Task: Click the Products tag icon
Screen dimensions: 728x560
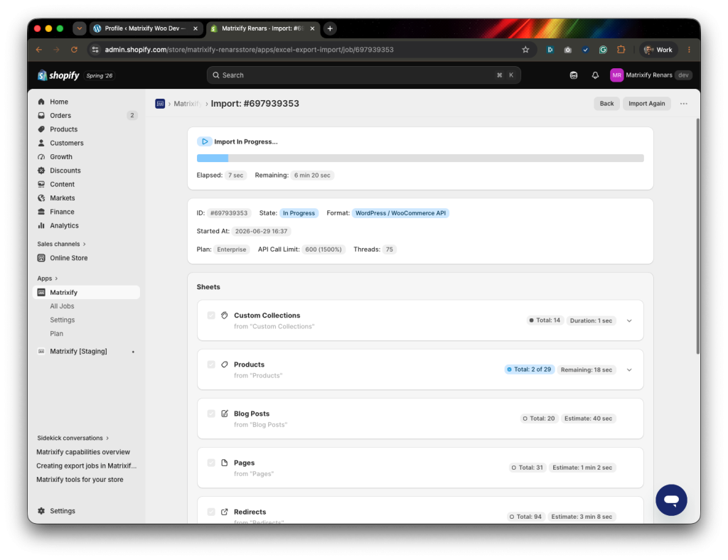Action: (x=225, y=365)
